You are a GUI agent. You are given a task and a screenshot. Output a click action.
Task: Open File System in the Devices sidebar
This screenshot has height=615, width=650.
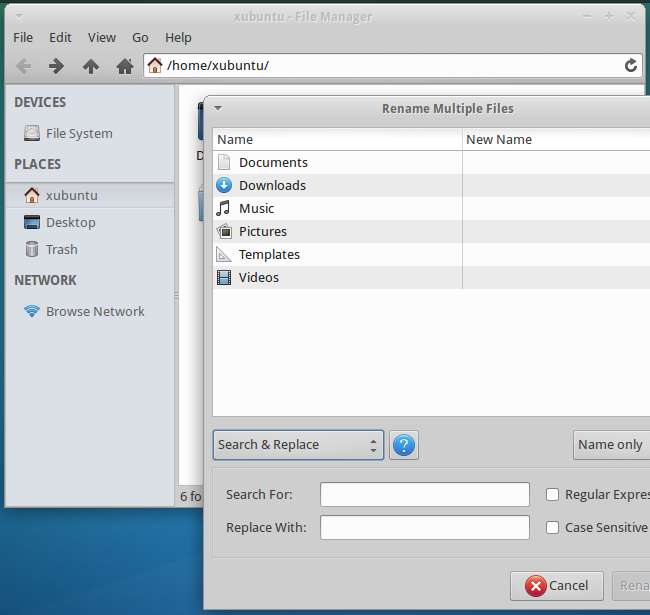[78, 133]
